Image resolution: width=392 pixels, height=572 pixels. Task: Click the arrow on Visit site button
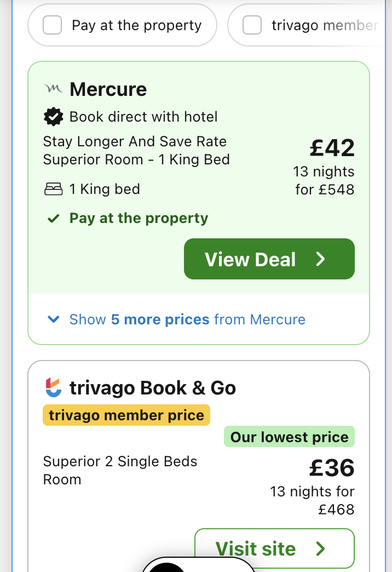[321, 548]
